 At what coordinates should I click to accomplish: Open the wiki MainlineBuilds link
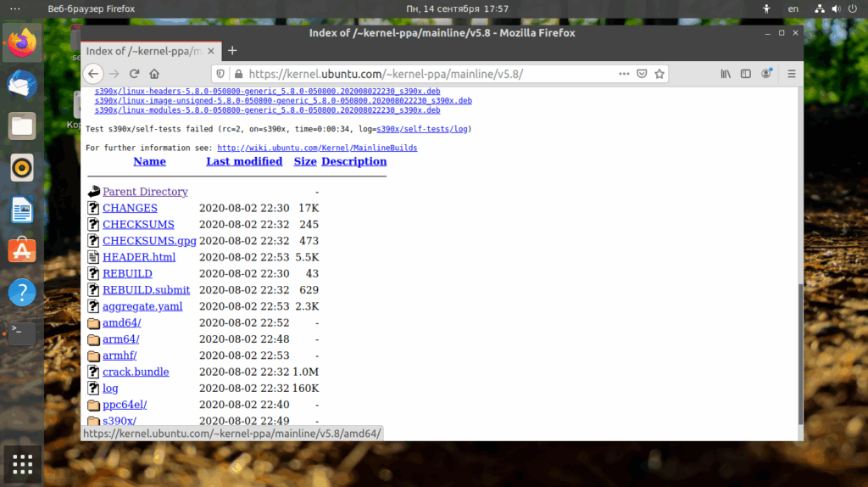point(317,148)
